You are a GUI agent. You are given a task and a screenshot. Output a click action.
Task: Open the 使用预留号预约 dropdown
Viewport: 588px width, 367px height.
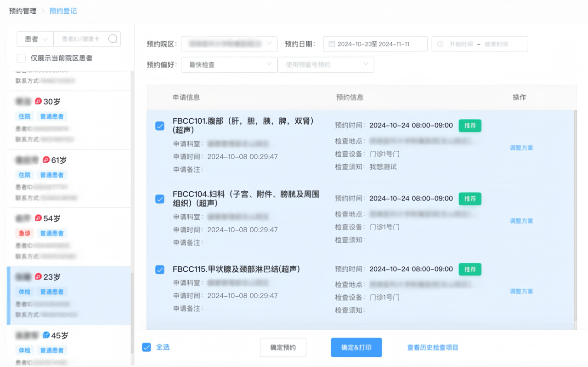tap(326, 65)
